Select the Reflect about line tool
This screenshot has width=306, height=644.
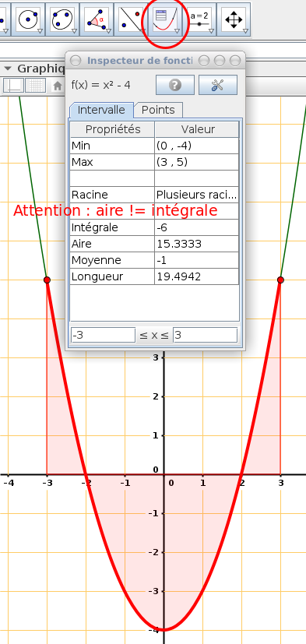tap(131, 19)
